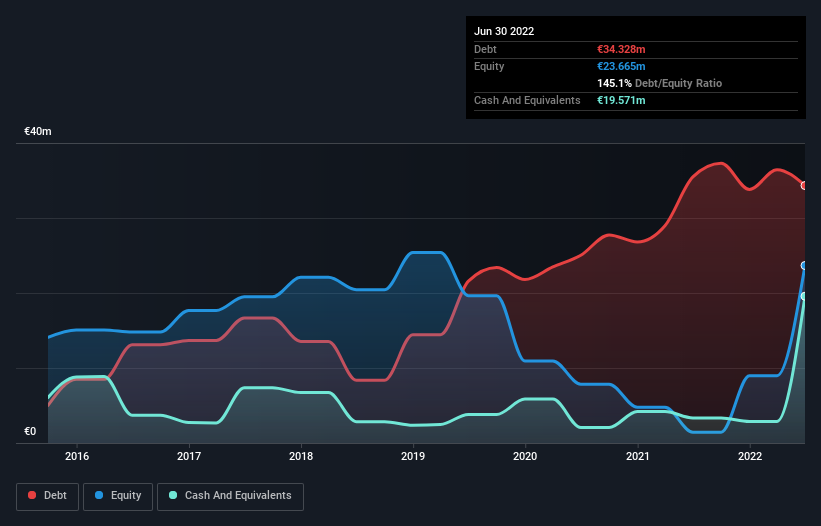Click the €40m y-axis label

coord(38,131)
